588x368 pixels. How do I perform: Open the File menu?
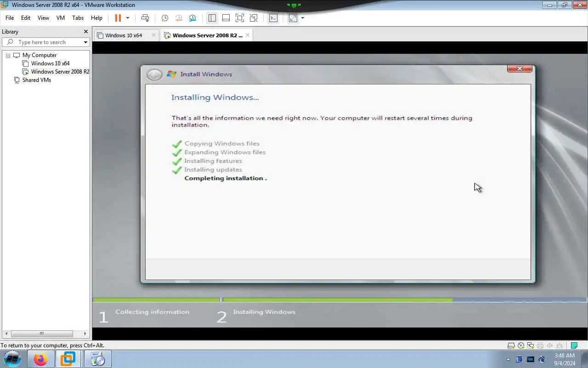coord(10,18)
